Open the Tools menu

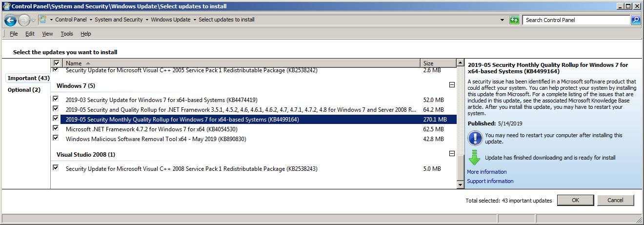67,34
